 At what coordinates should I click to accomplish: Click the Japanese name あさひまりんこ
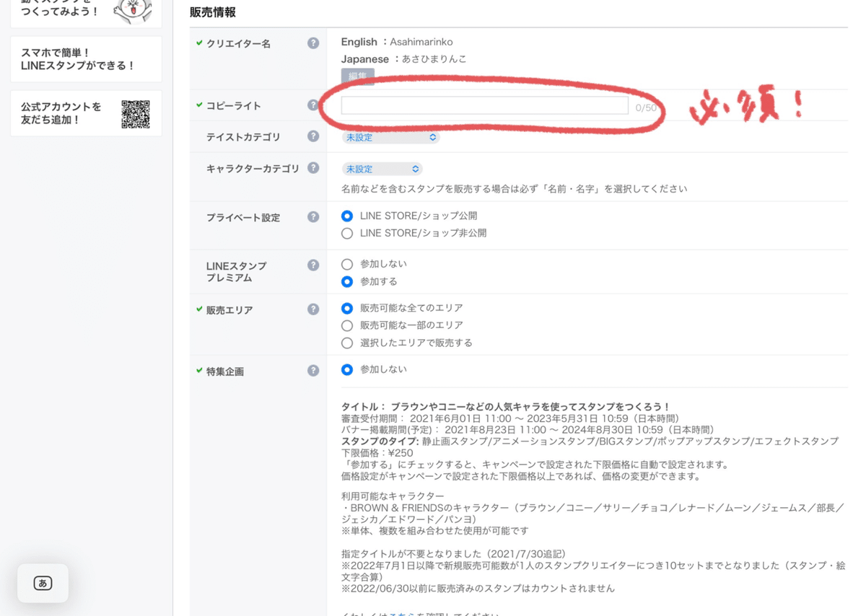pyautogui.click(x=434, y=59)
